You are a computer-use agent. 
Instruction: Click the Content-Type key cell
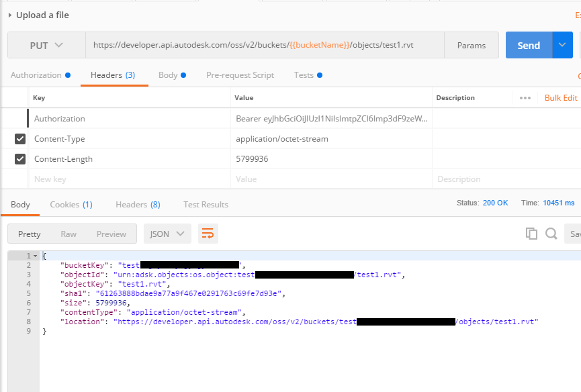coord(130,139)
